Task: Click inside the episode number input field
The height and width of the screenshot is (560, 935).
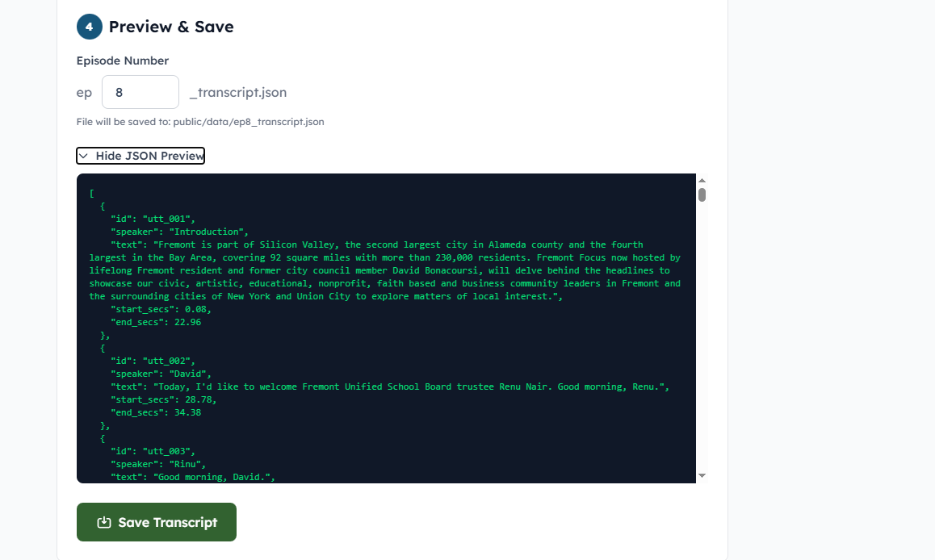Action: [x=140, y=92]
